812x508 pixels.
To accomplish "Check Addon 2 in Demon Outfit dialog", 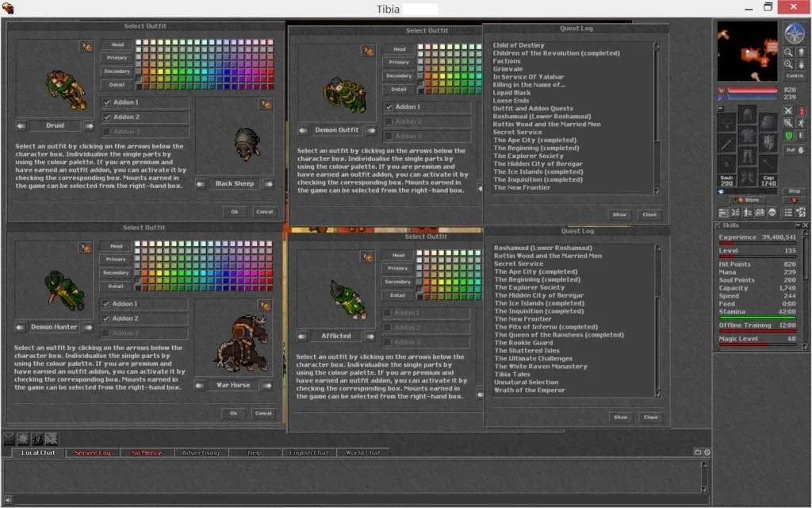I will (389, 121).
